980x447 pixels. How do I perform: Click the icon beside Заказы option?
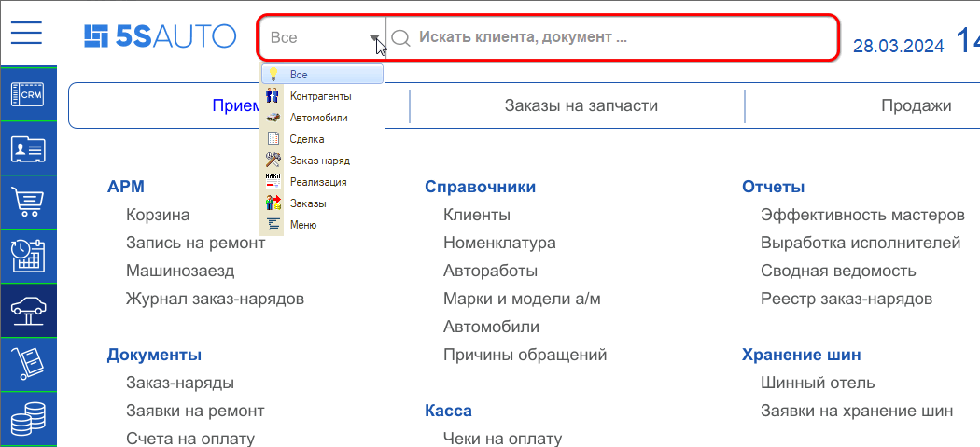(273, 203)
